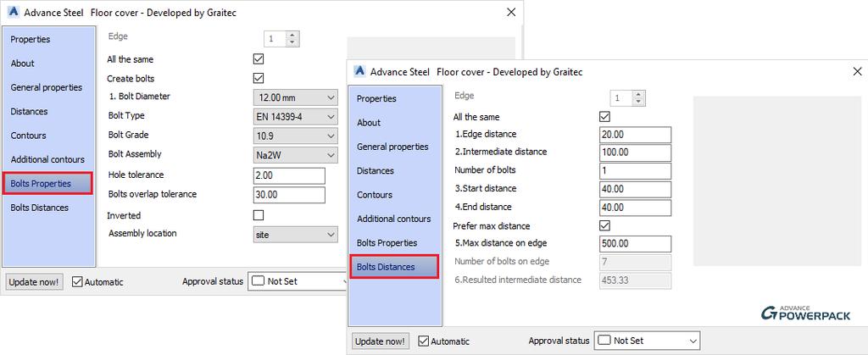868x355 pixels.
Task: Select About tab in back window sidebar
Action: coord(47,63)
